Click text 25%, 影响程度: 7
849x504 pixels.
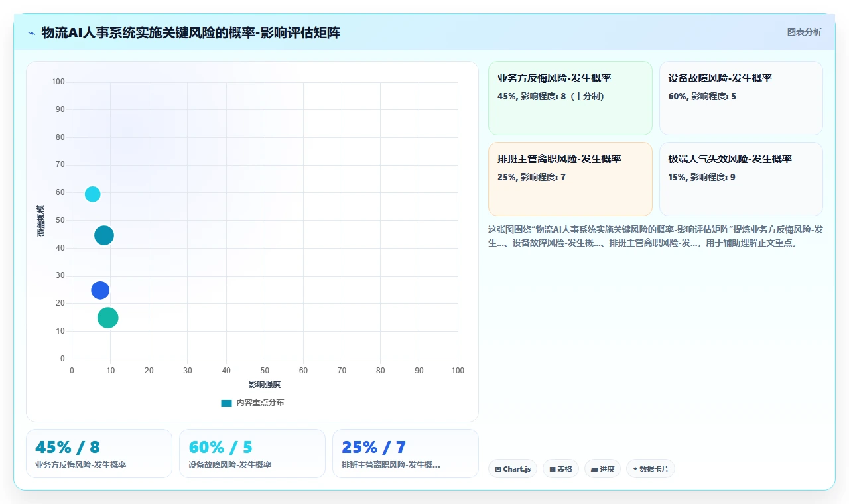(x=531, y=177)
